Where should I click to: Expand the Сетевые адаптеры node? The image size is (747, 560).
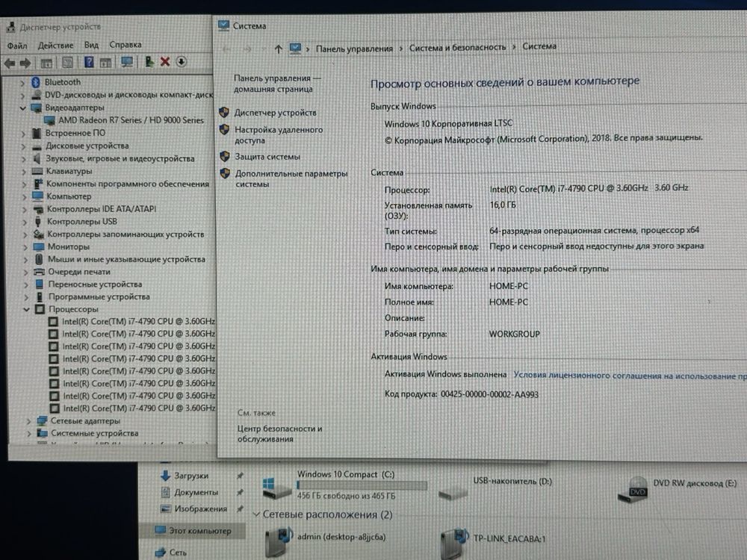(28, 421)
